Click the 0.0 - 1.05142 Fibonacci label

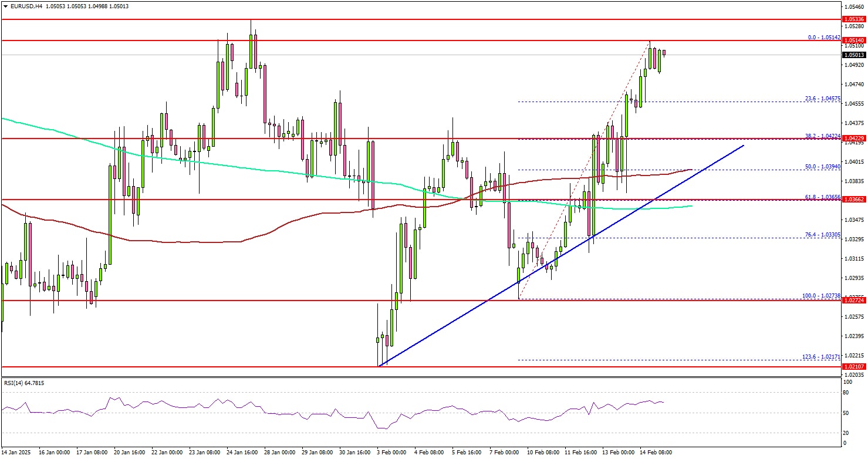[825, 37]
